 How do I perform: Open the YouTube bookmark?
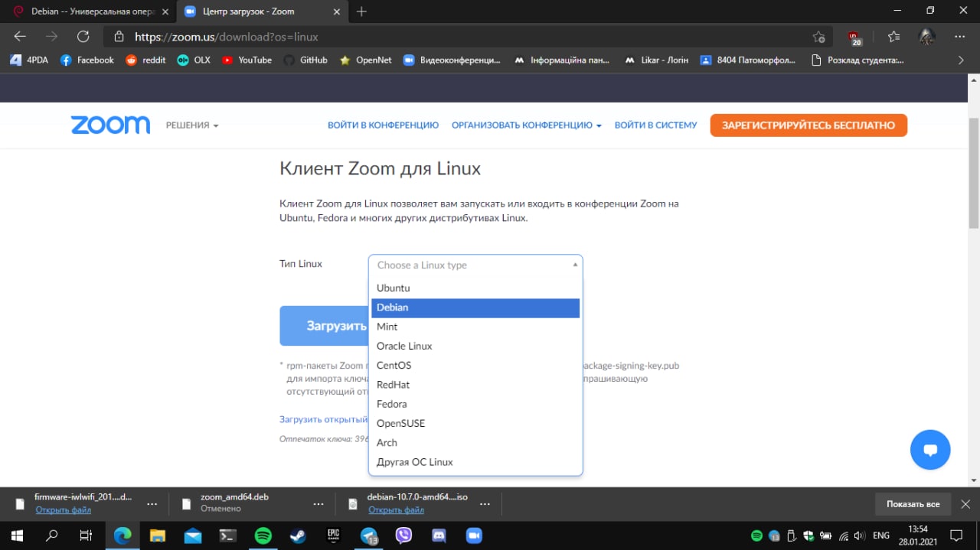247,60
